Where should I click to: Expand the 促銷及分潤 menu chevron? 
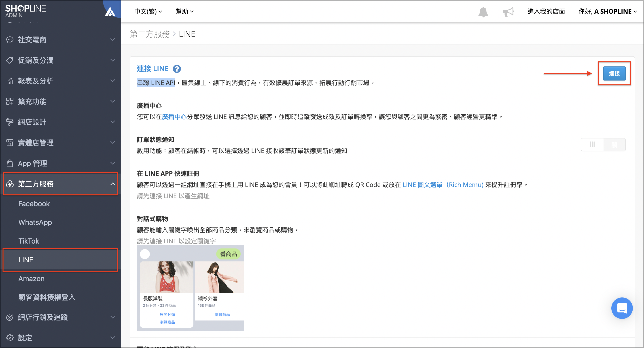pyautogui.click(x=113, y=60)
